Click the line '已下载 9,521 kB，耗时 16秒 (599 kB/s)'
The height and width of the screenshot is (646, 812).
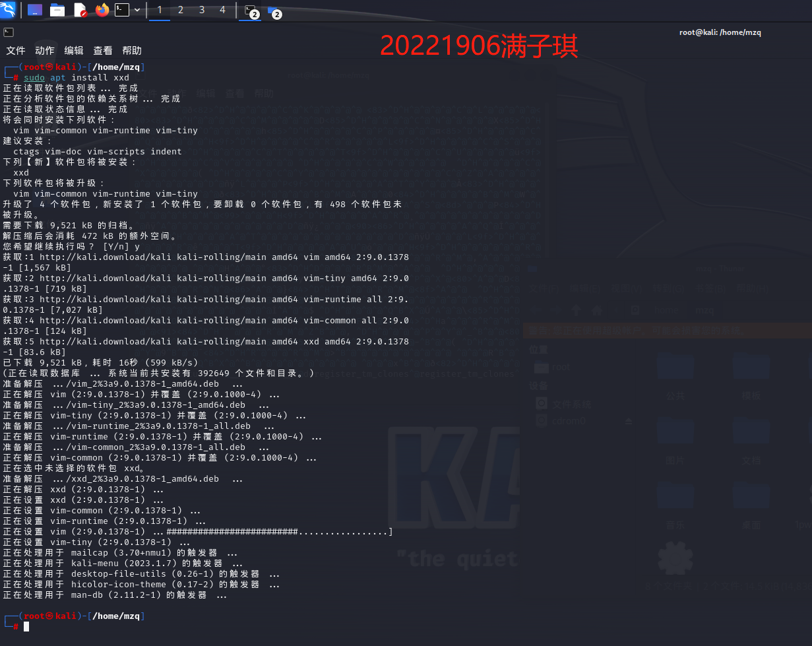click(x=100, y=362)
